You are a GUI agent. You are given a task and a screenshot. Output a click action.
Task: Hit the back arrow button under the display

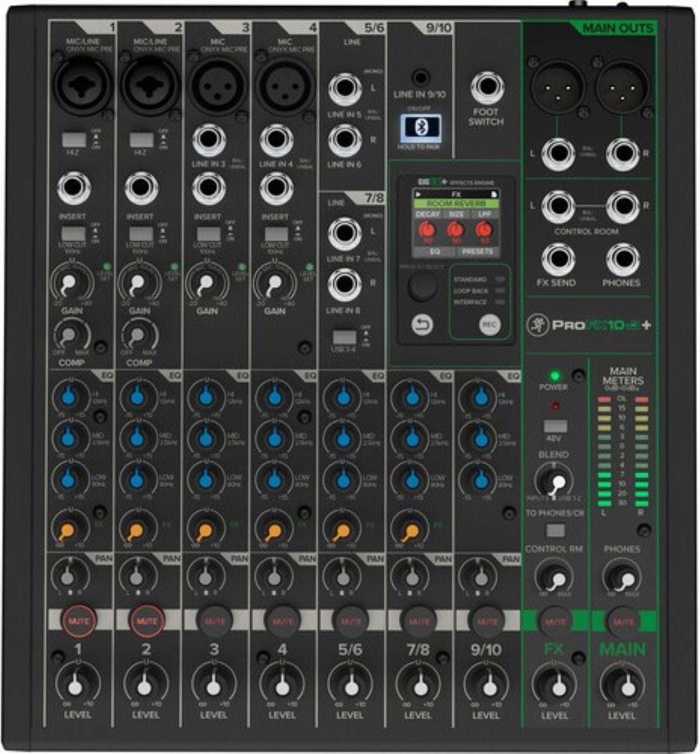point(422,325)
